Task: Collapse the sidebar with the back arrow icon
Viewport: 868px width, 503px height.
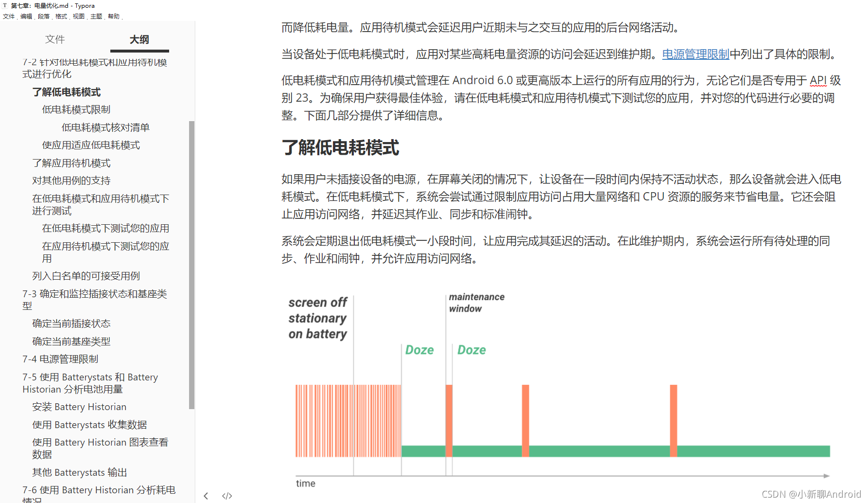Action: (206, 496)
